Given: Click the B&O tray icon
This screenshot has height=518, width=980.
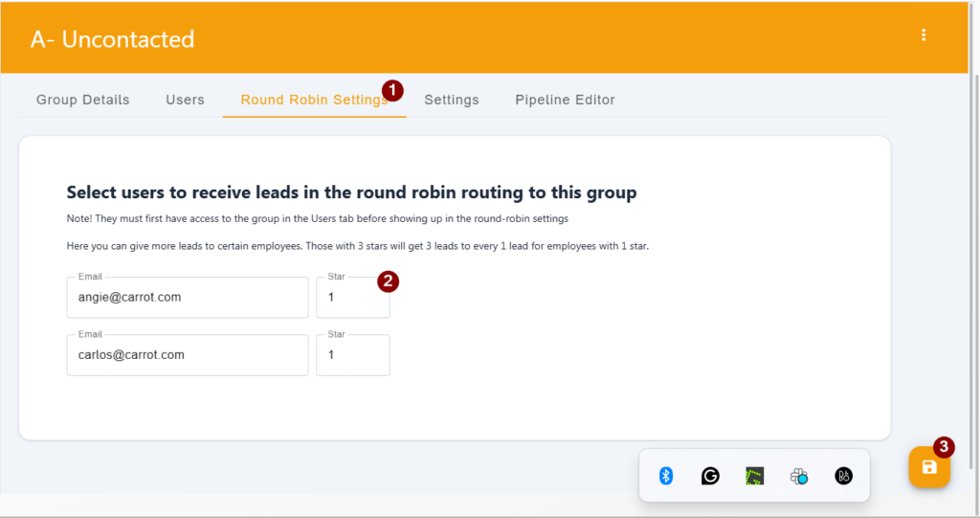Looking at the screenshot, I should click(844, 476).
